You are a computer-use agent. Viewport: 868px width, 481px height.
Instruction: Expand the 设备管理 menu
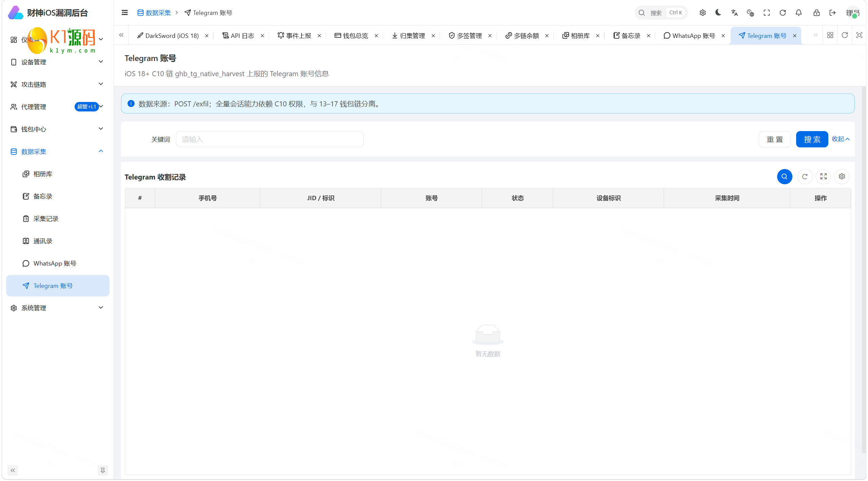57,62
